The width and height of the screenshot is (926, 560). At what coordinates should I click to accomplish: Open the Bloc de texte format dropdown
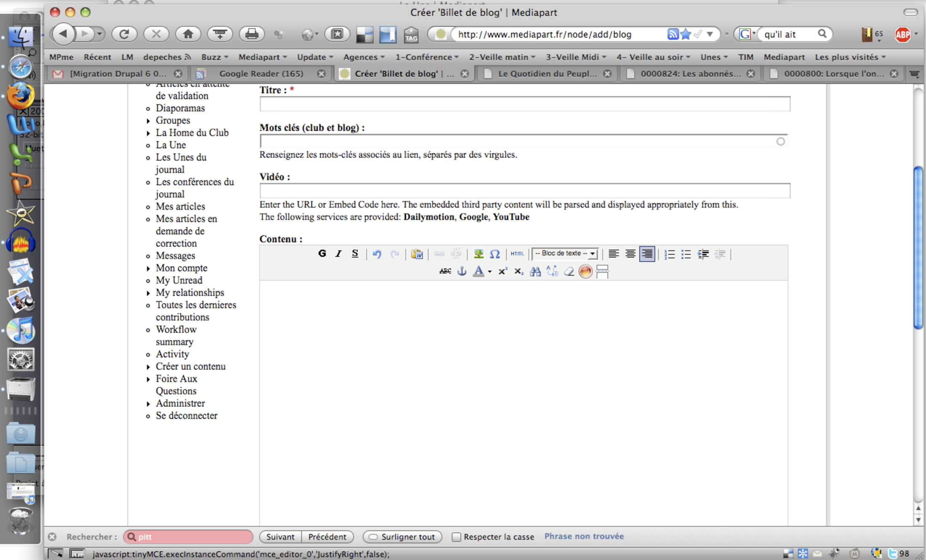565,254
